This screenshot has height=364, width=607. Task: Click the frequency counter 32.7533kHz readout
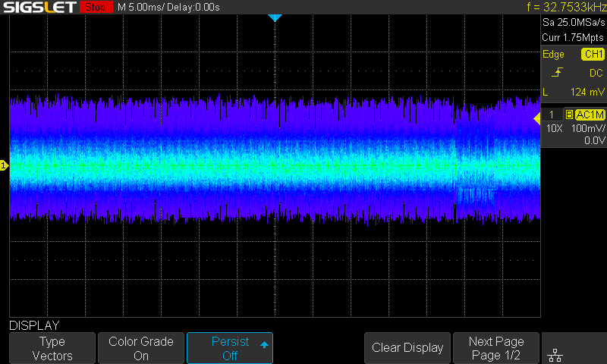pyautogui.click(x=566, y=7)
